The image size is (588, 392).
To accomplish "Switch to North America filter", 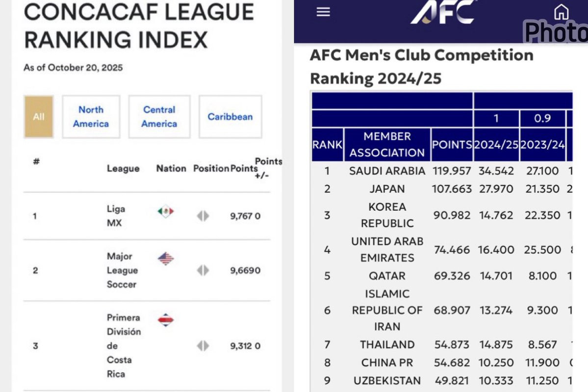I will (x=91, y=117).
